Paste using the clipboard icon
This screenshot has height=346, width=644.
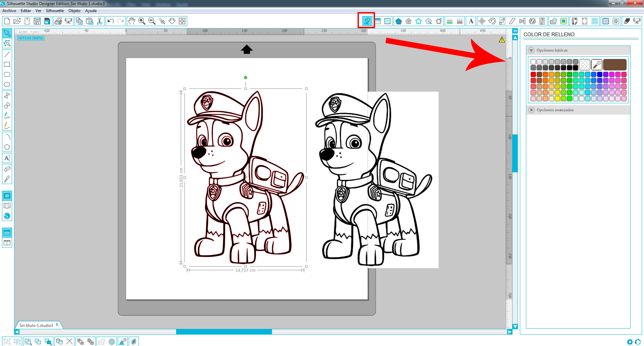click(90, 21)
